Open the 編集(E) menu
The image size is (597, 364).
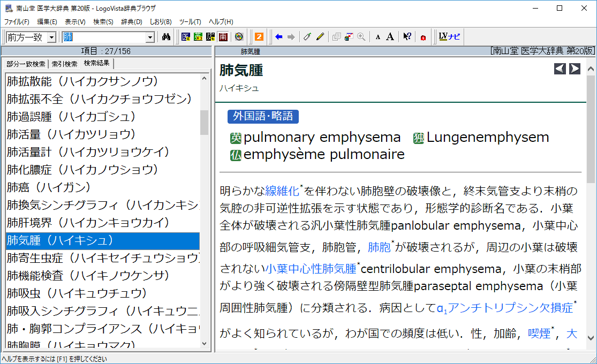[47, 22]
